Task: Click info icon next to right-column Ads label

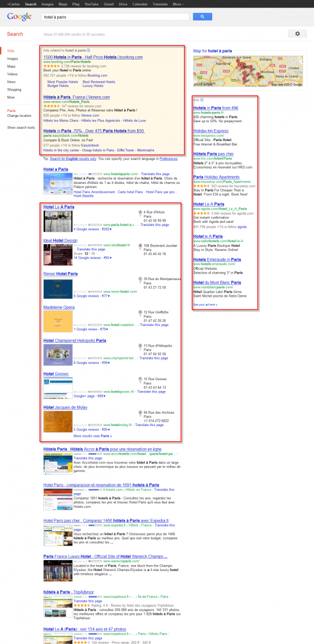Action: [x=202, y=100]
